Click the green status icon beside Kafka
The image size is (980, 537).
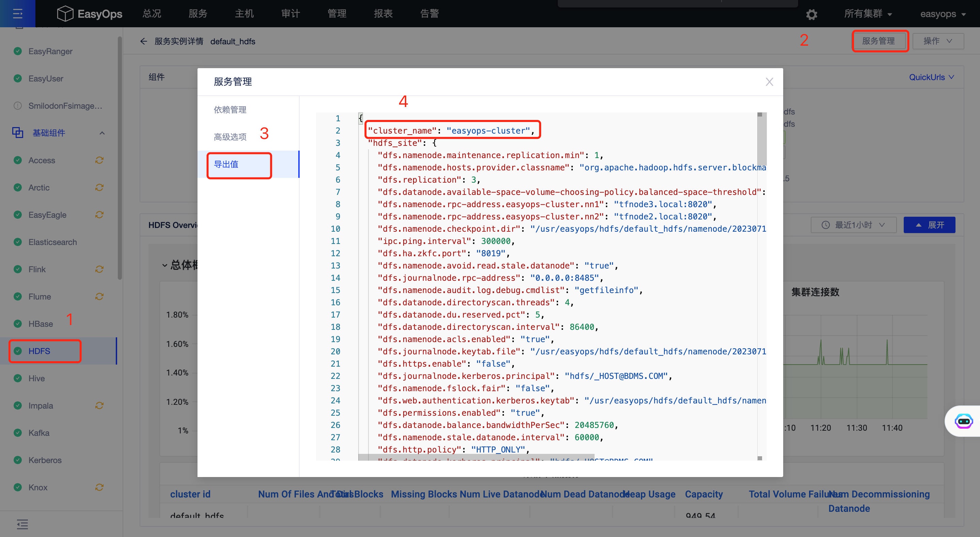coord(17,433)
